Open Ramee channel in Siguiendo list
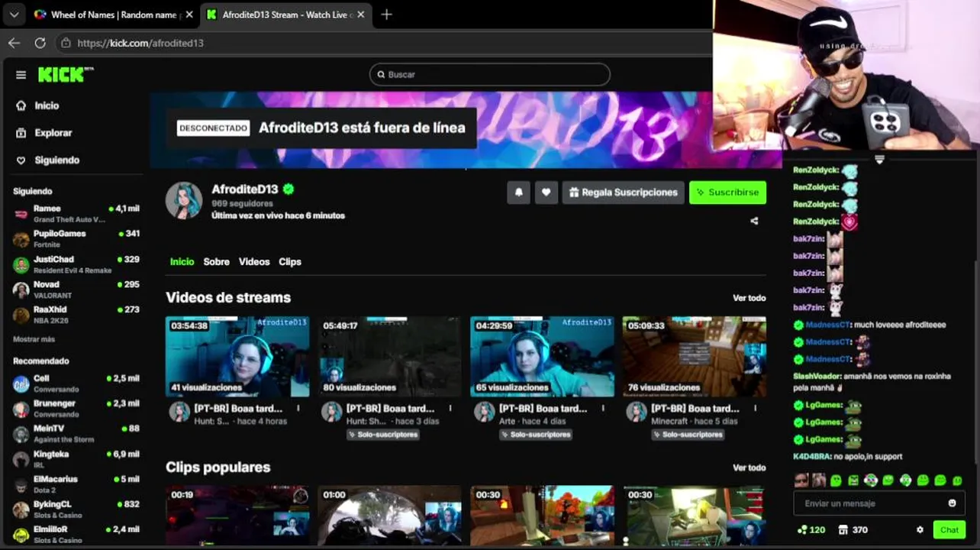 point(76,214)
